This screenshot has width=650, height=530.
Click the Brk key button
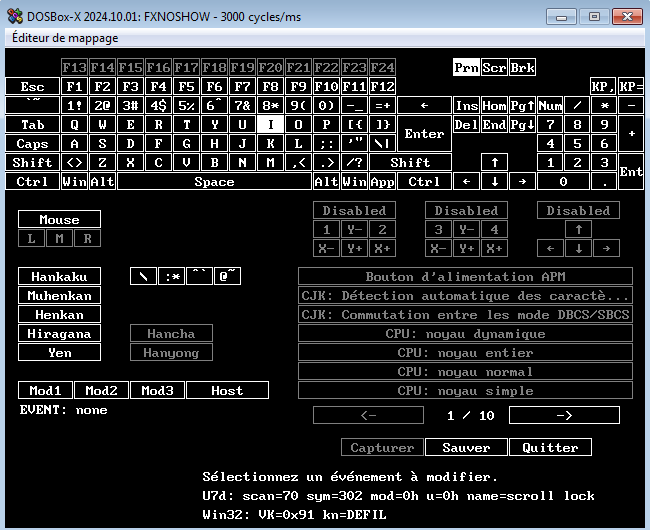pos(522,67)
